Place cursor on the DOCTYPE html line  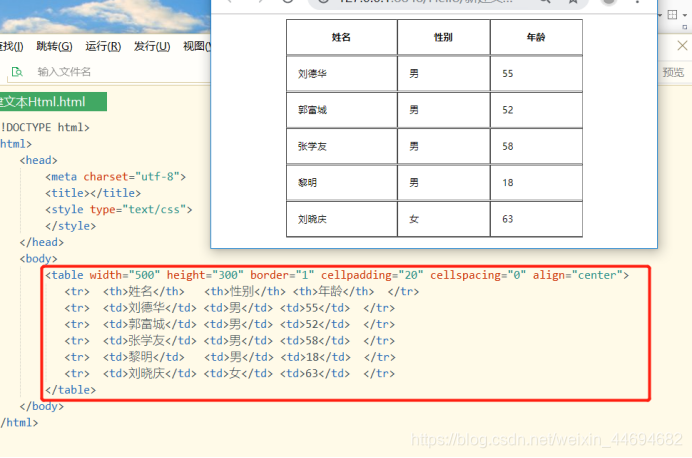pos(45,128)
